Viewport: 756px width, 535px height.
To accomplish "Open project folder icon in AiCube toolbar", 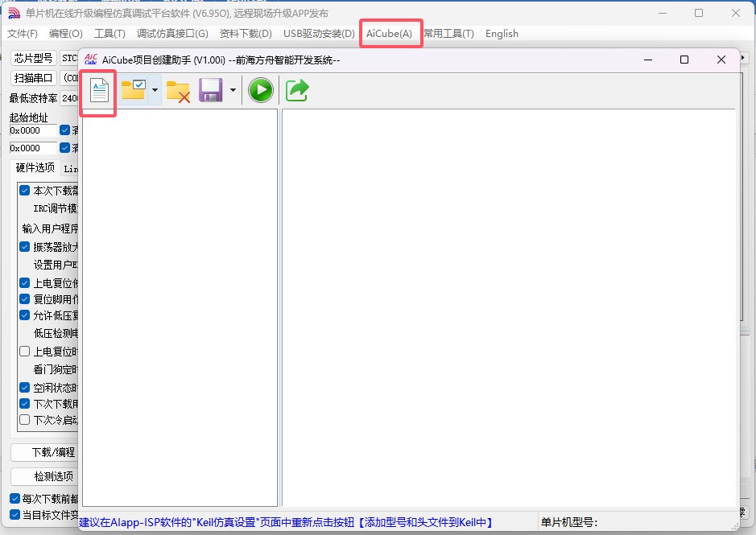I will click(134, 90).
